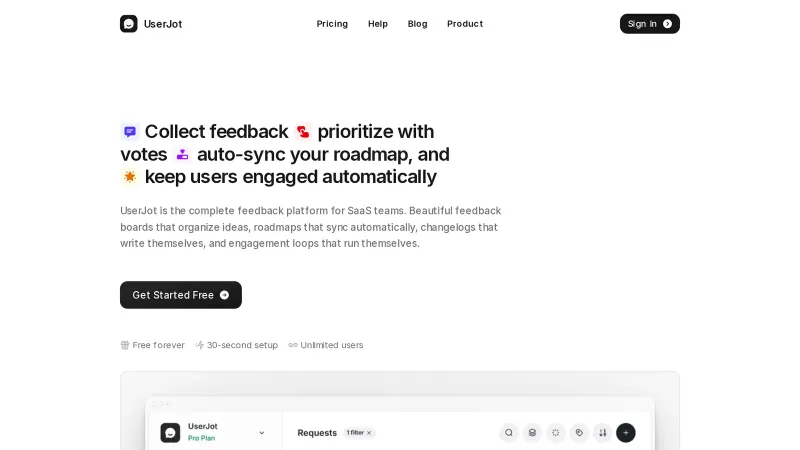
Task: Click the Sign In button
Action: (649, 24)
